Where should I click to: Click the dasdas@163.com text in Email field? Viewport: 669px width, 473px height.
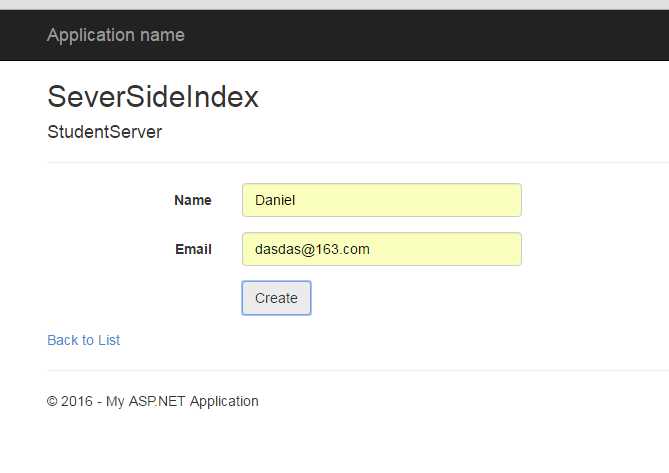(x=312, y=249)
